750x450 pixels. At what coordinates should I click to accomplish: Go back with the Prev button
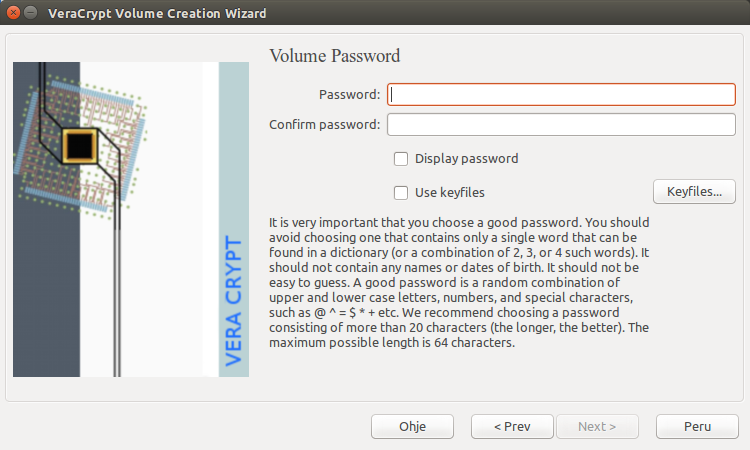pos(512,427)
